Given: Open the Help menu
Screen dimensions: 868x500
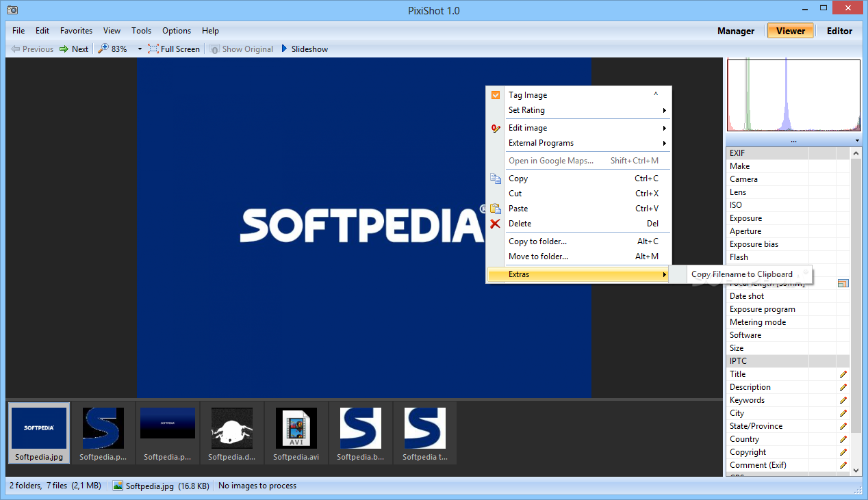Looking at the screenshot, I should pyautogui.click(x=210, y=31).
